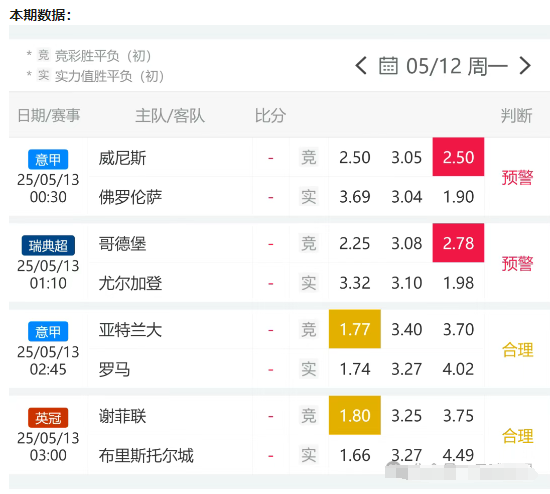
Task: Click the red 2.78 highlighted odds cell
Action: point(458,243)
